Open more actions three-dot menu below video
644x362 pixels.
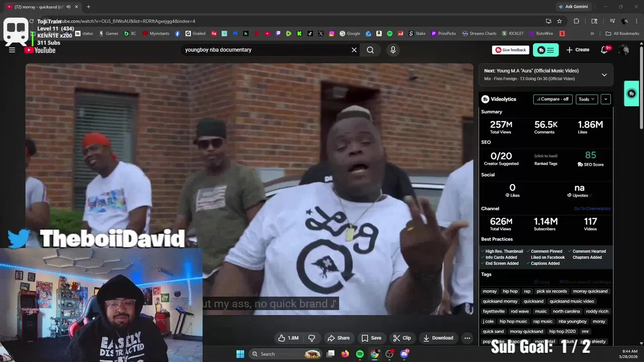coord(467,338)
